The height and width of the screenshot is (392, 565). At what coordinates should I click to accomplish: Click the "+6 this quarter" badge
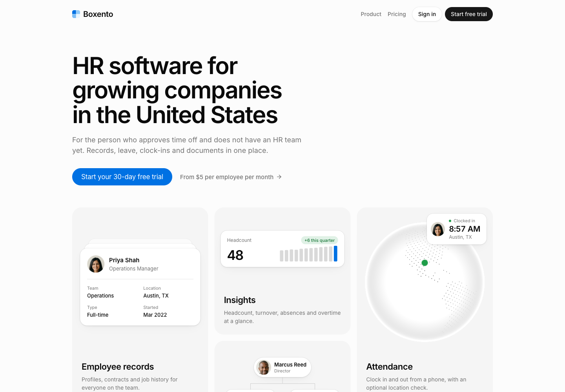pyautogui.click(x=319, y=240)
